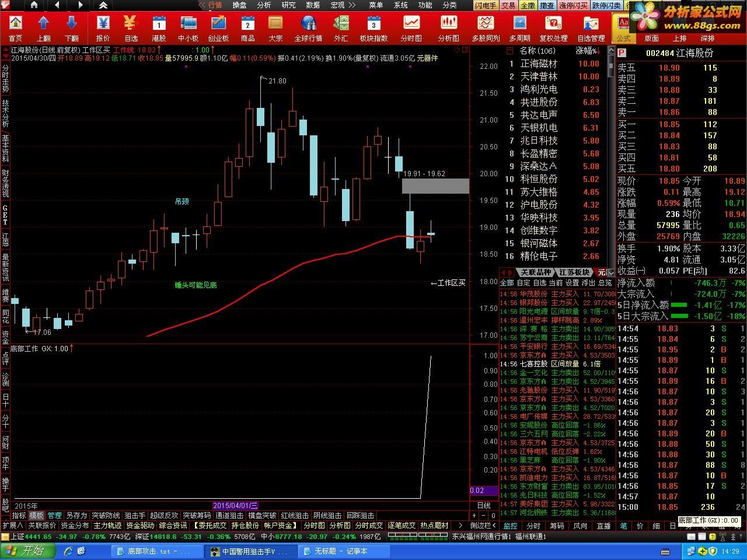Screen dimensions: 747x560
Task: Select the 监控 monitor tab
Action: pos(510,526)
